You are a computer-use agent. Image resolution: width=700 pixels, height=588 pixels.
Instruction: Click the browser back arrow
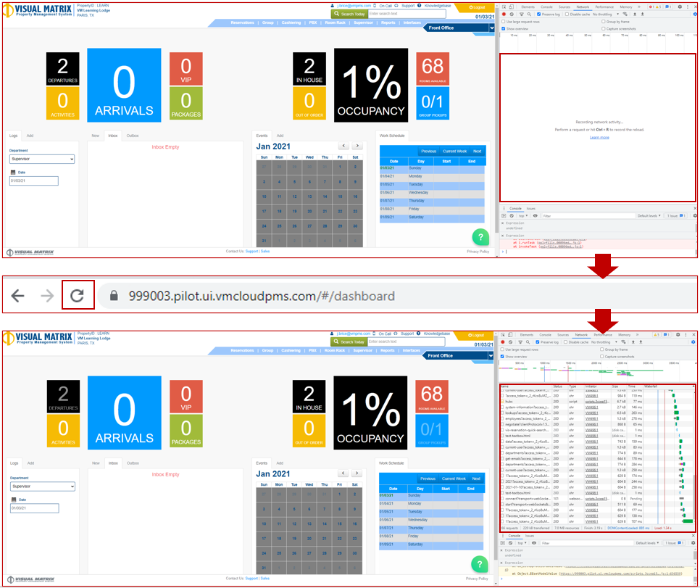(18, 295)
